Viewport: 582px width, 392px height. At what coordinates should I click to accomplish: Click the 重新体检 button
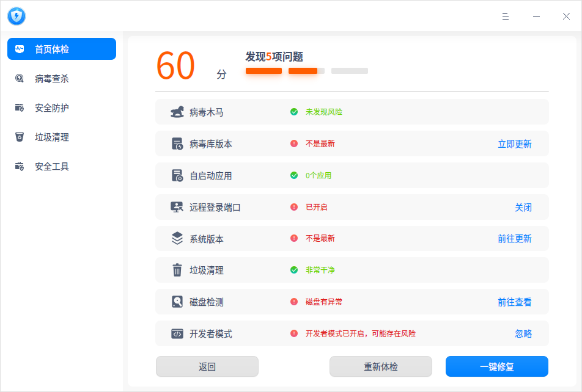(x=380, y=366)
